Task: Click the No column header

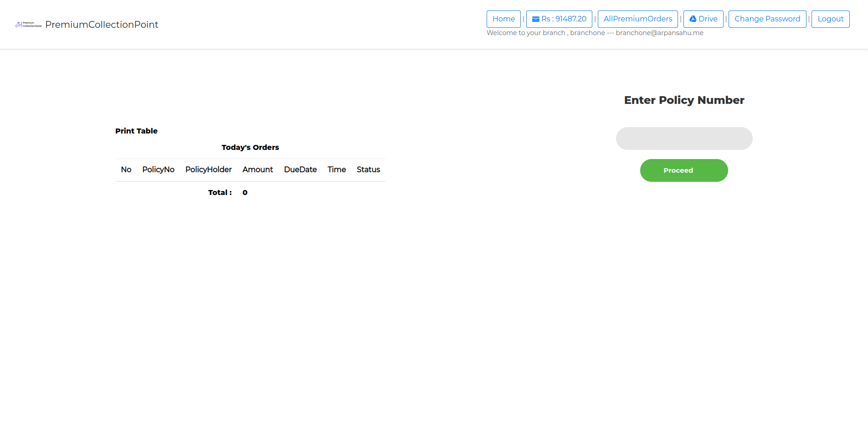Action: [x=126, y=170]
